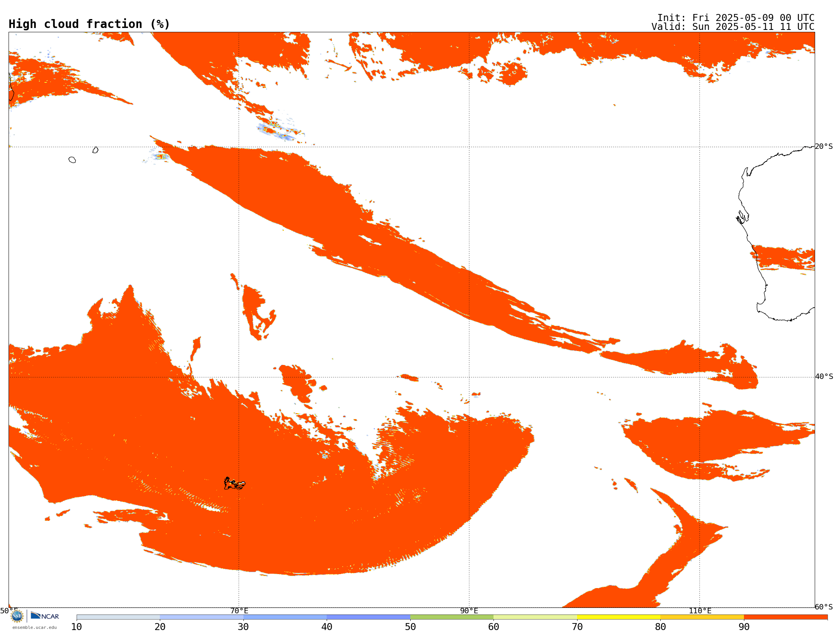This screenshot has width=840, height=632.
Task: Click the 90°E longitude label
Action: click(x=469, y=611)
